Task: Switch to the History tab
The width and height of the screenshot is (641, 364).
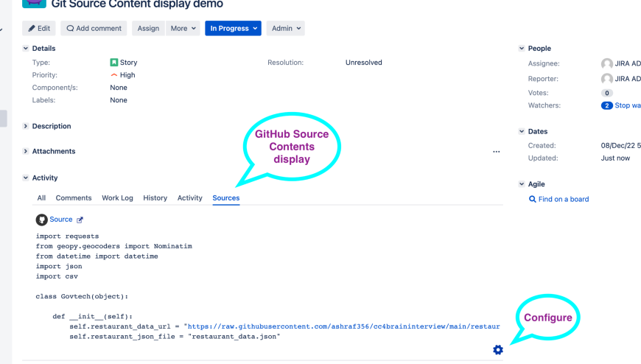Action: pyautogui.click(x=155, y=198)
